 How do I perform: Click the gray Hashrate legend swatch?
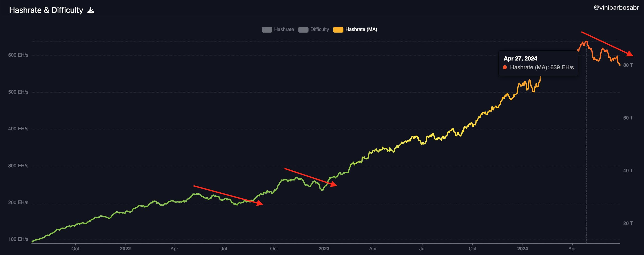(267, 30)
